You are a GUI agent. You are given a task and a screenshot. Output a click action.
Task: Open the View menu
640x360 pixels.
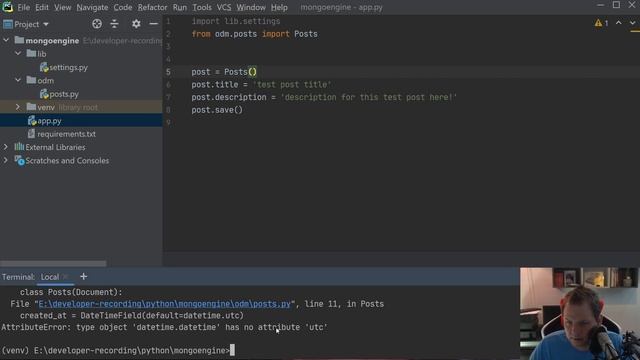pyautogui.click(x=62, y=7)
